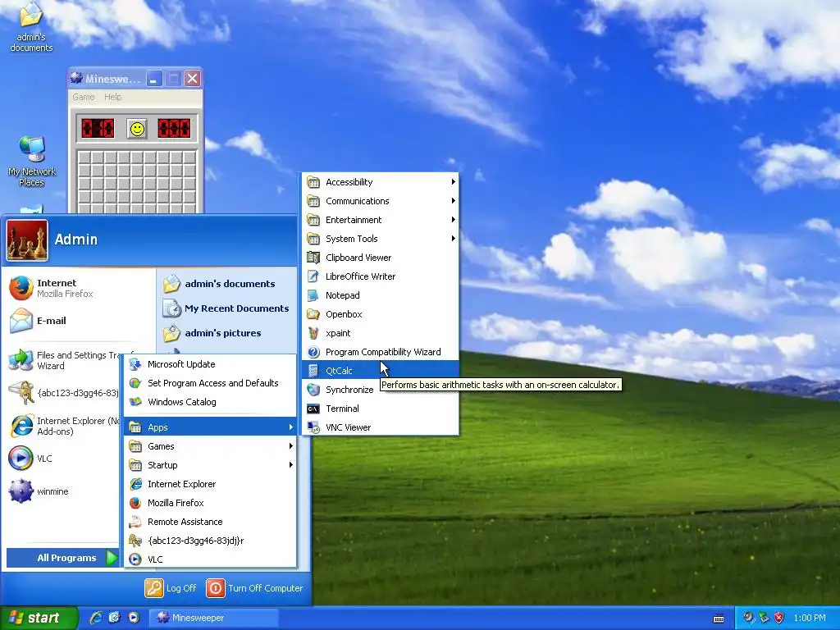The image size is (840, 630).
Task: Click the xpaint icon
Action: (x=313, y=333)
